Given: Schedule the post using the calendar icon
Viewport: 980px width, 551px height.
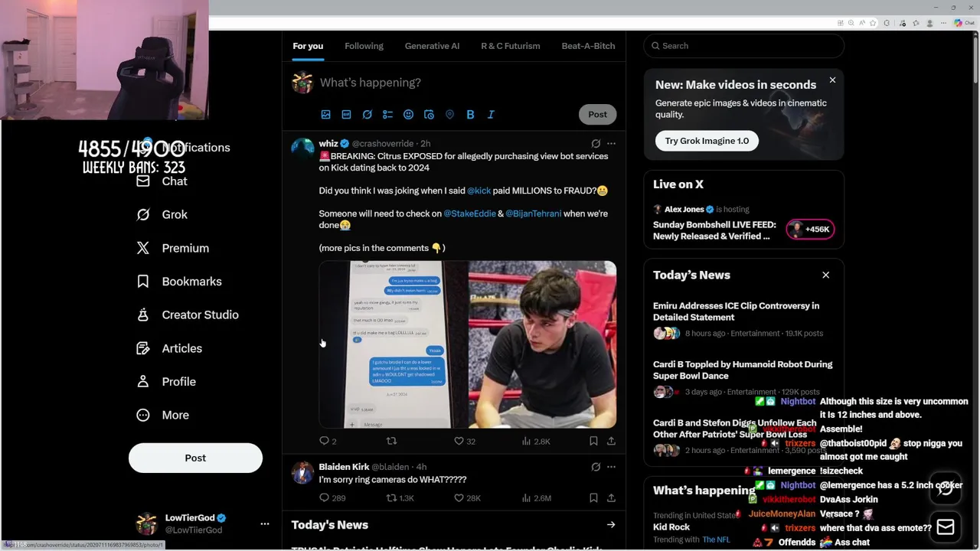Looking at the screenshot, I should [x=429, y=114].
